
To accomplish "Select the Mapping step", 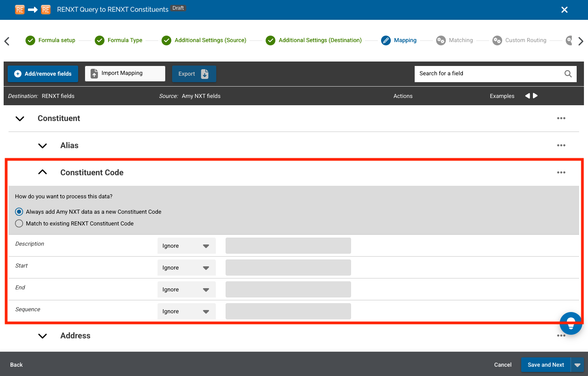I will coord(399,40).
